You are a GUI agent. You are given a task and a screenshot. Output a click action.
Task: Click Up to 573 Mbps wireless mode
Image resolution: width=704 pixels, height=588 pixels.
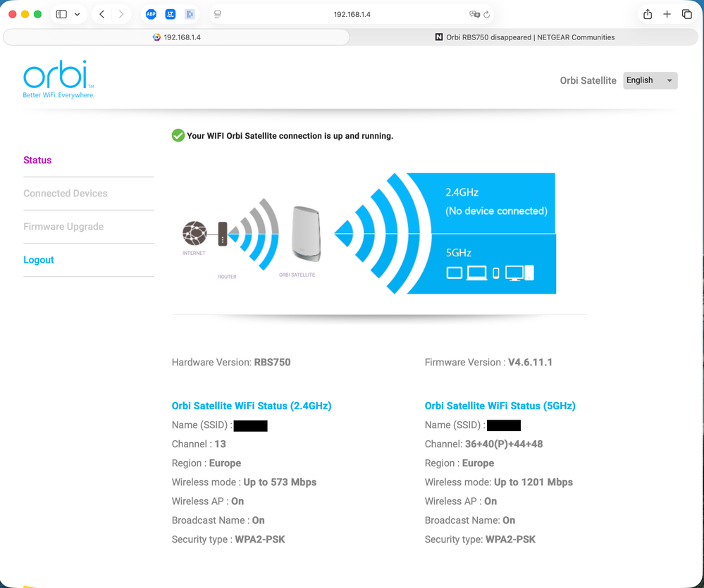[280, 482]
